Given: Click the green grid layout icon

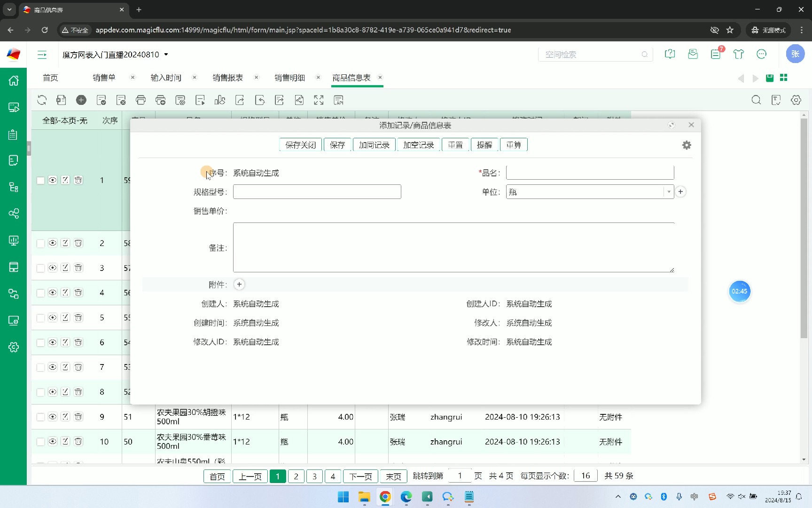Looking at the screenshot, I should 783,78.
